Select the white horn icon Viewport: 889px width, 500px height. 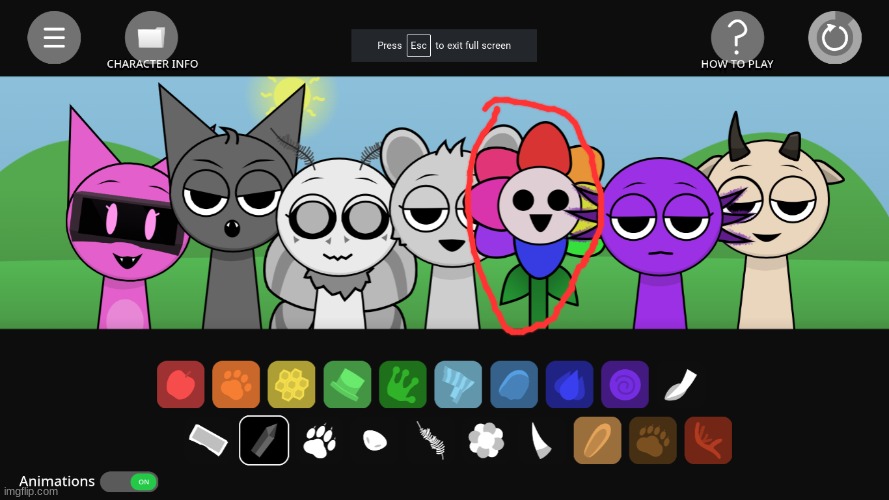541,440
